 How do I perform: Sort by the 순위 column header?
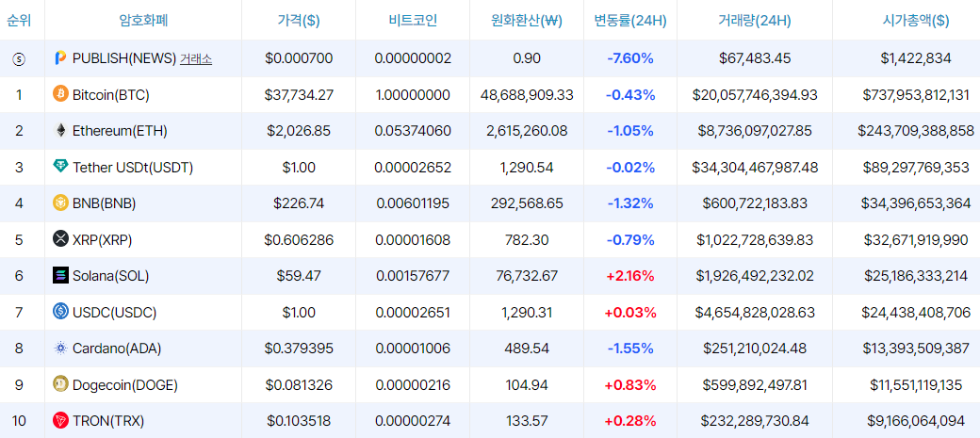click(x=19, y=20)
